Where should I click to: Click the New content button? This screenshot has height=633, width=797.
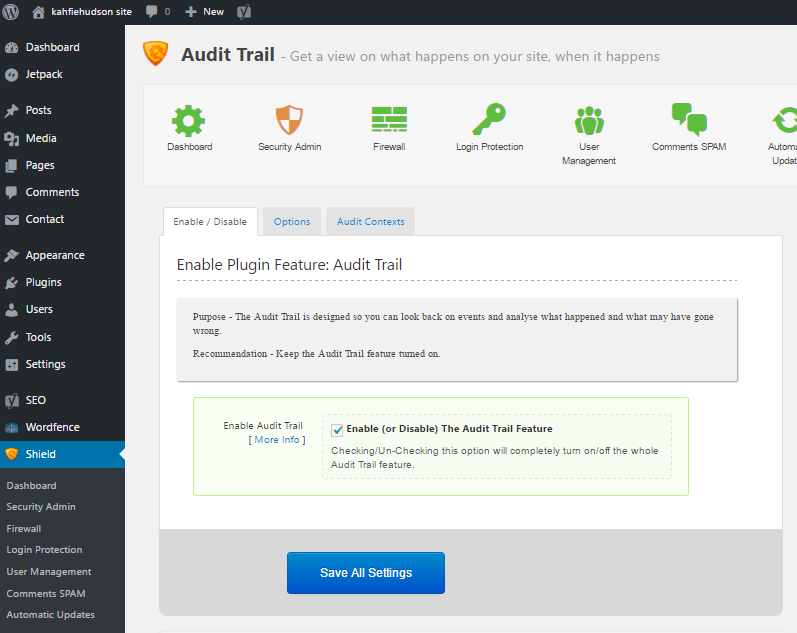pyautogui.click(x=204, y=11)
